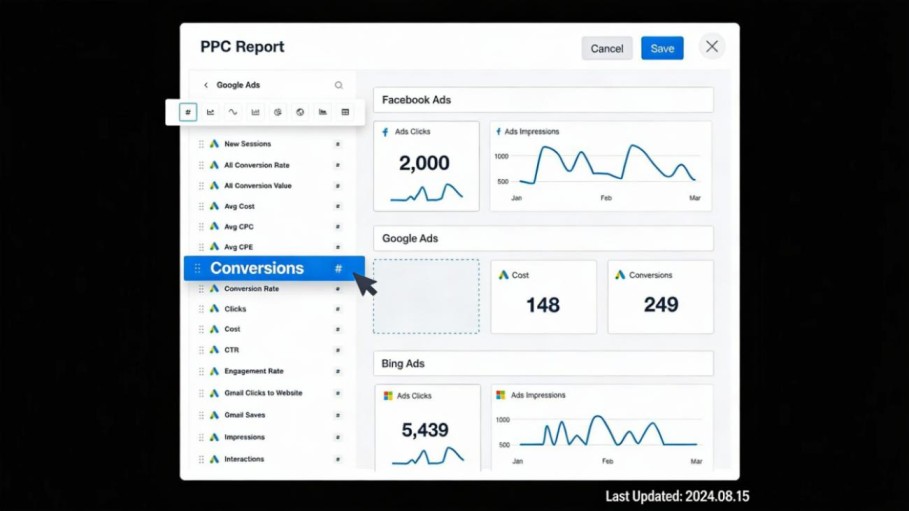Go back from Google Ads list
Viewport: 909px width, 511px height.
click(x=206, y=85)
